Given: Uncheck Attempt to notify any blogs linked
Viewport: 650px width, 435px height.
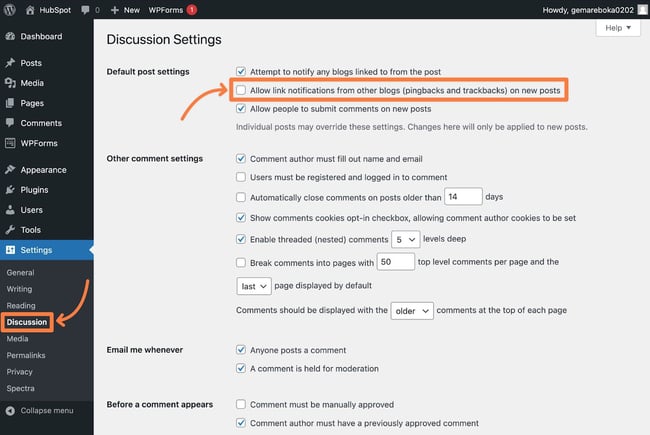Looking at the screenshot, I should coord(241,71).
